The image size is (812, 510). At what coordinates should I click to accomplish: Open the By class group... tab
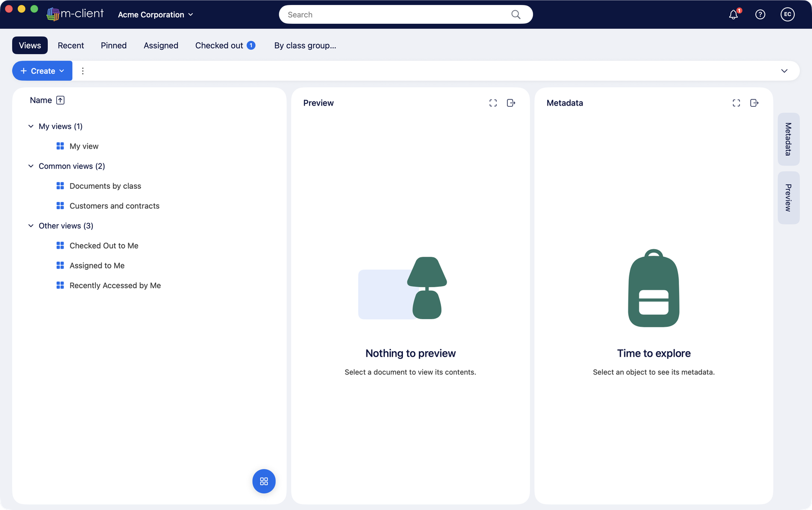point(305,45)
